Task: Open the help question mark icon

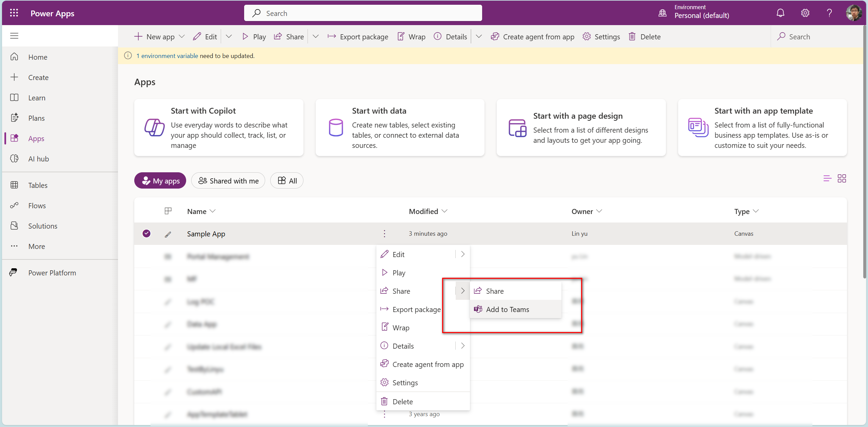Action: pyautogui.click(x=829, y=13)
